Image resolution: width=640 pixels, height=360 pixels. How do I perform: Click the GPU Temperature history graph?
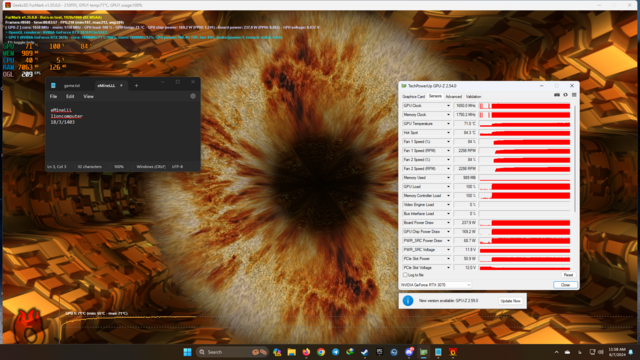[x=524, y=124]
